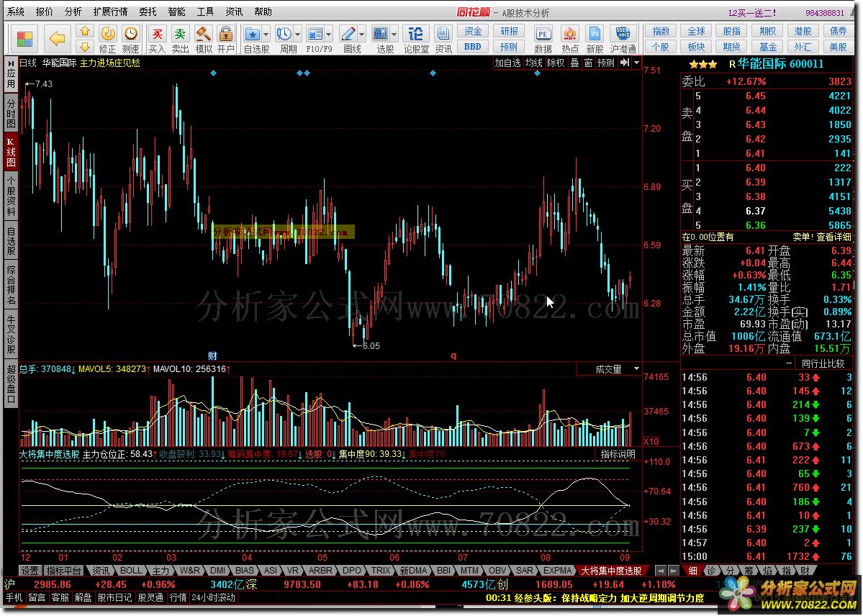Click the yellow down arrow icon
This screenshot has width=863, height=616.
pyautogui.click(x=85, y=46)
